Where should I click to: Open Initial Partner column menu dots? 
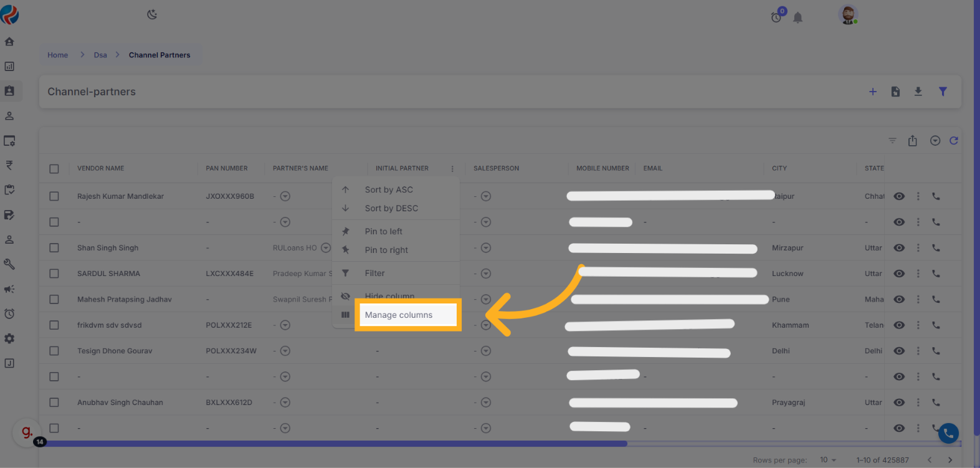(x=452, y=169)
